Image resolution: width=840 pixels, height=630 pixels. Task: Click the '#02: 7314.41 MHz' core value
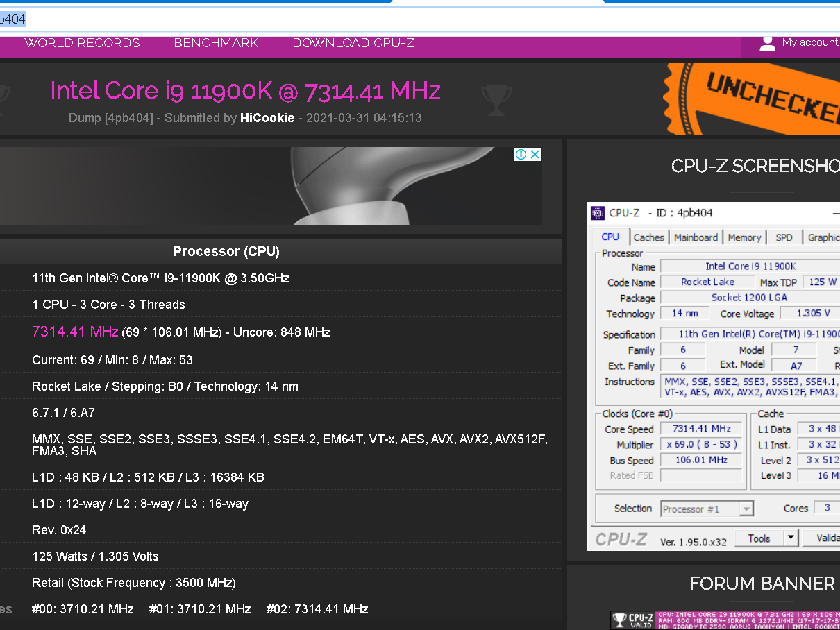pyautogui.click(x=317, y=609)
